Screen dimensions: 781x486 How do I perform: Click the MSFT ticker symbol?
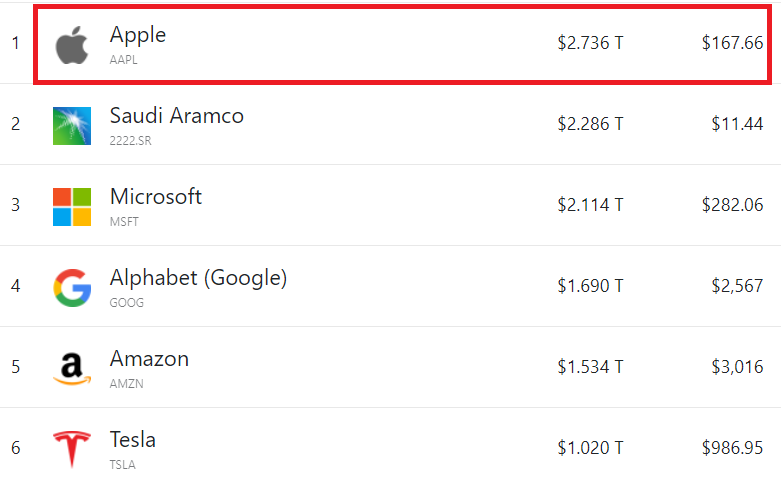pos(125,221)
